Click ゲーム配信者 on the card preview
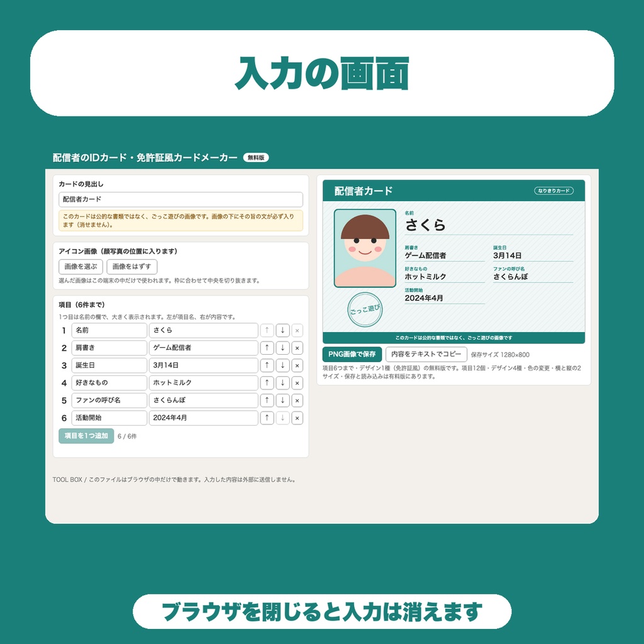Viewport: 644px width, 644px height. pyautogui.click(x=426, y=255)
